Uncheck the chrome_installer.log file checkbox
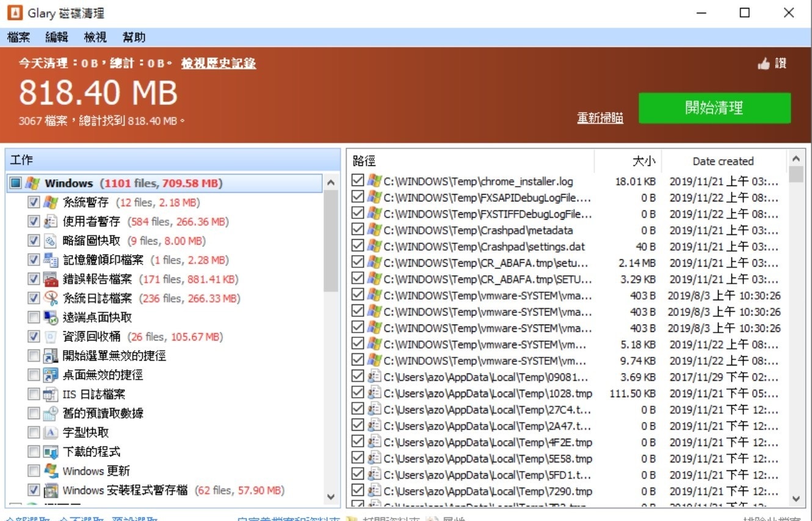The height and width of the screenshot is (521, 812). pos(358,181)
